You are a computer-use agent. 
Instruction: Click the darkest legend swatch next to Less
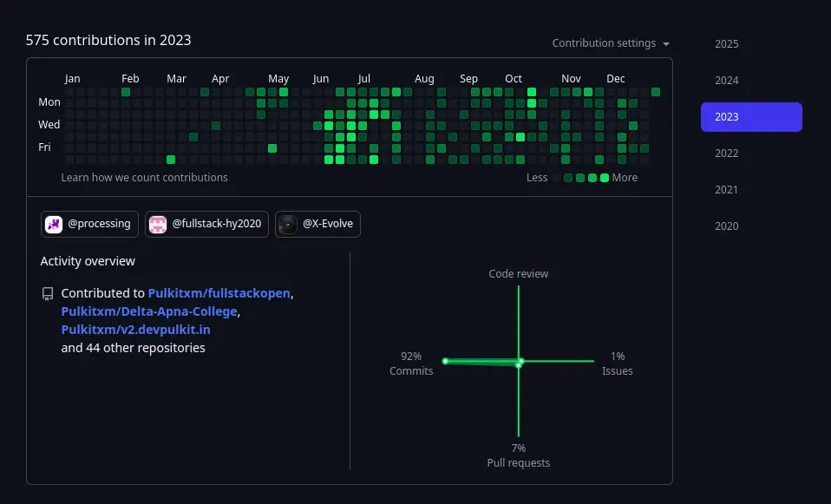[556, 178]
